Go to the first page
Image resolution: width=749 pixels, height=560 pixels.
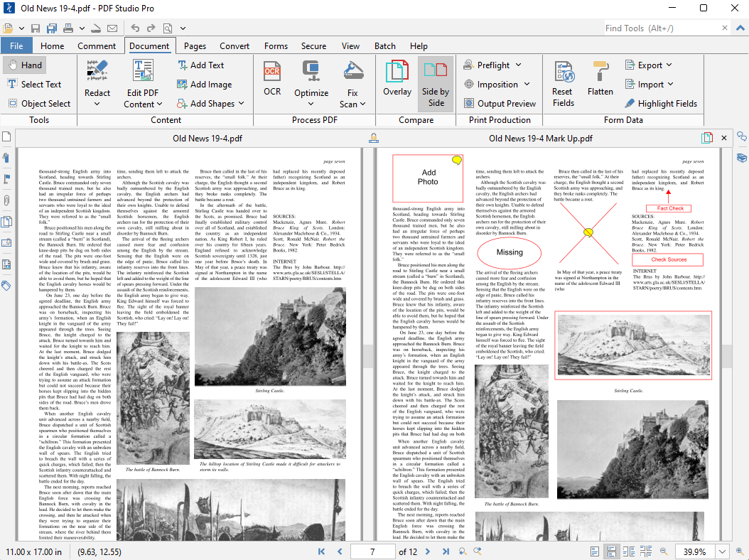pyautogui.click(x=322, y=551)
